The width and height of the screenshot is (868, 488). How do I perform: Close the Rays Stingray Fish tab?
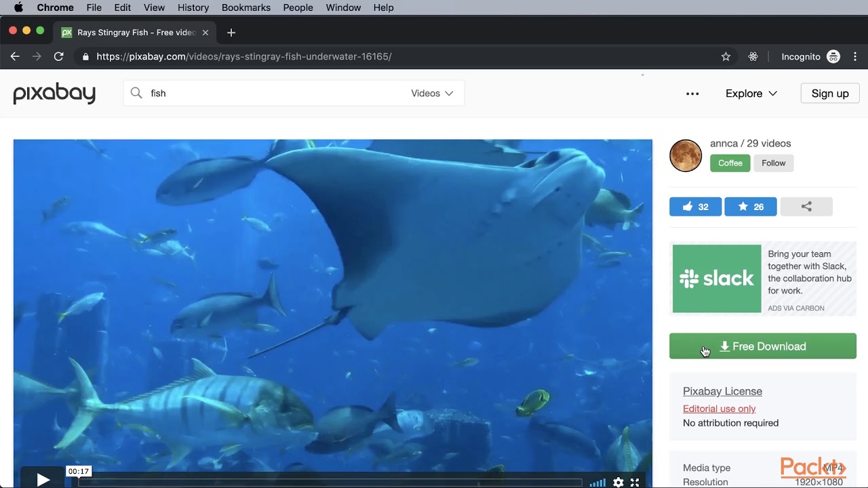tap(205, 33)
